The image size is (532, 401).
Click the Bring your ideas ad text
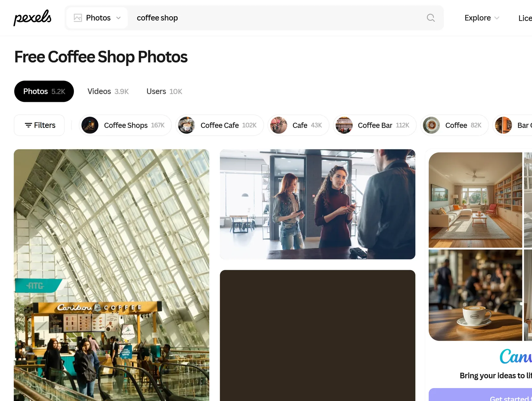coord(496,375)
